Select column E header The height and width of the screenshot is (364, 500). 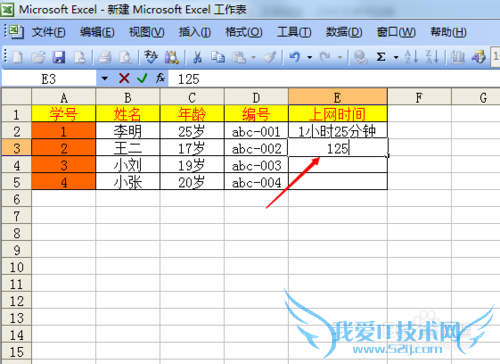[x=338, y=97]
